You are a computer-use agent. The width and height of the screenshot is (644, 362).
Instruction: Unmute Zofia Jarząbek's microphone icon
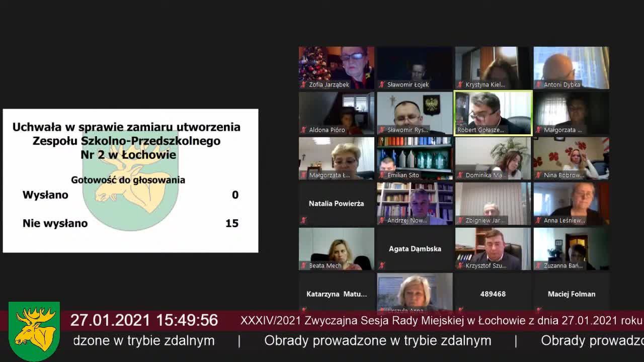[x=303, y=84]
